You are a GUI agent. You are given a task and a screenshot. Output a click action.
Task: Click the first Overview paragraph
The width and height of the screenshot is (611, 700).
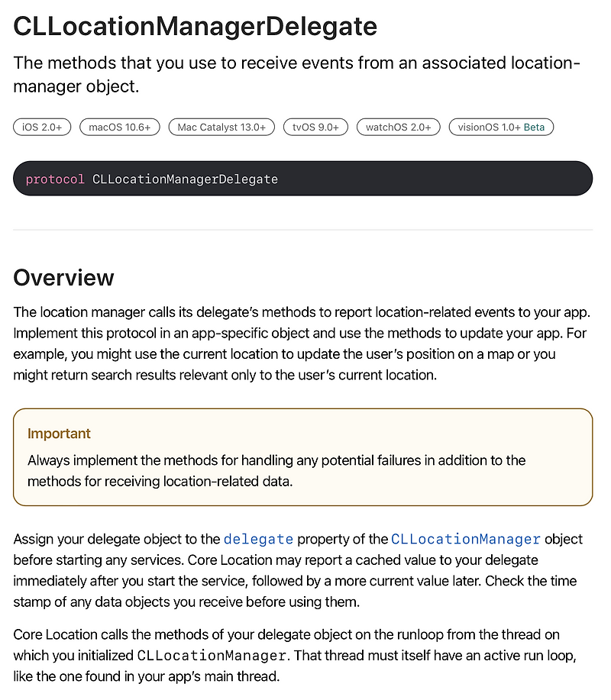click(302, 344)
